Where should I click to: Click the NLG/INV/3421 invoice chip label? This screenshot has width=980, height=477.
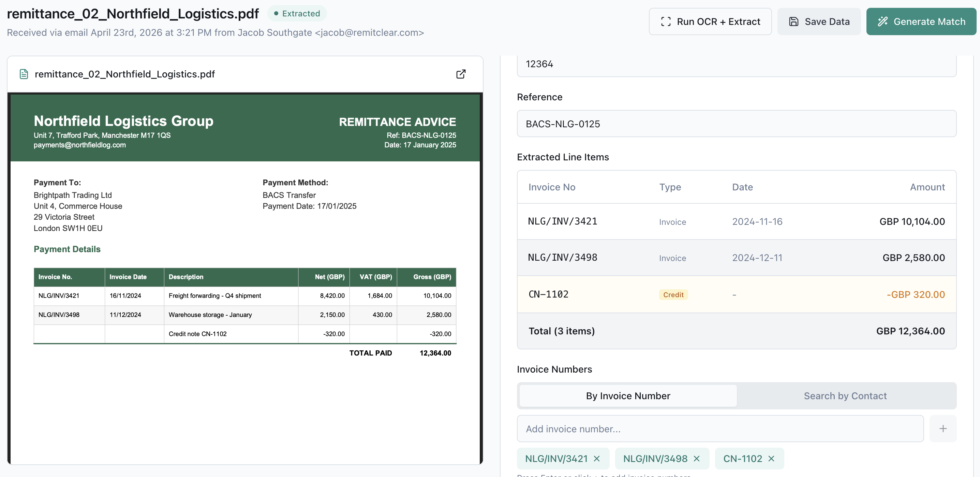(x=556, y=458)
